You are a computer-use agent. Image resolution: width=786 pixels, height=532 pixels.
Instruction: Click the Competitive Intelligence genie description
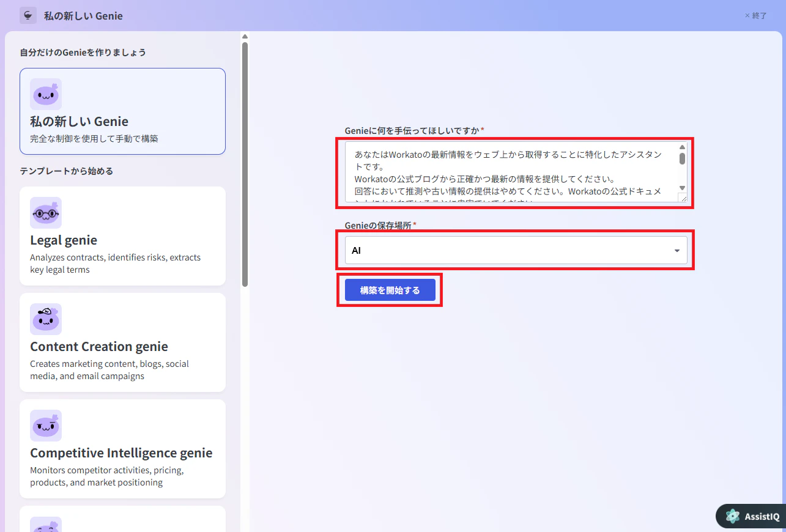click(x=107, y=476)
